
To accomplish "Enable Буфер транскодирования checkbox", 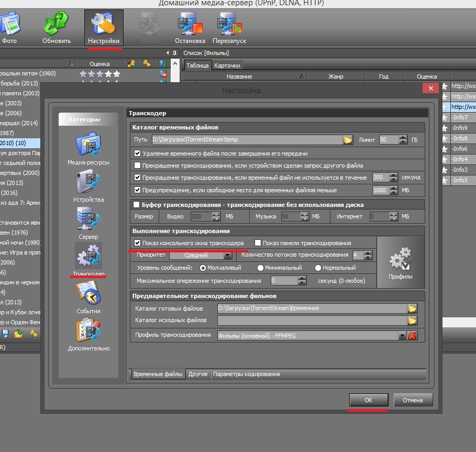I will [137, 205].
